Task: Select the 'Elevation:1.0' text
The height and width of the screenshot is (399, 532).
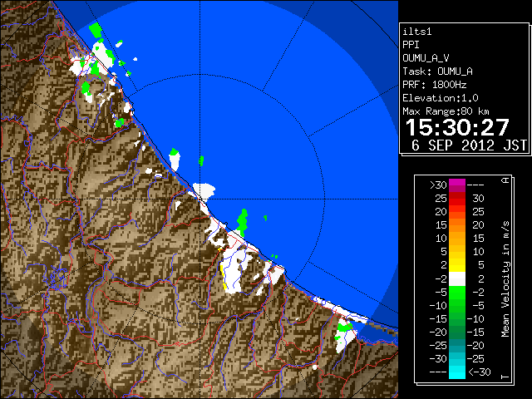Action: tap(441, 98)
